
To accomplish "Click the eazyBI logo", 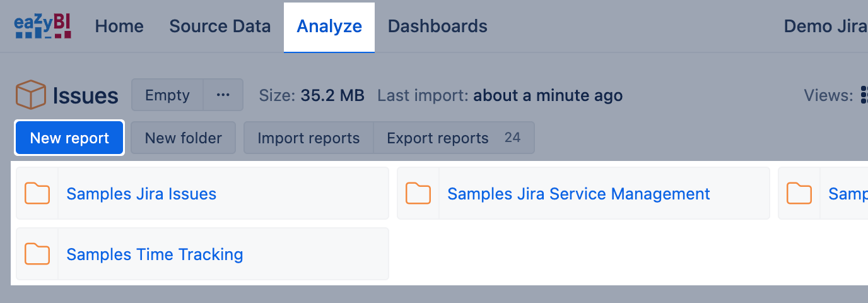I will coord(43,27).
